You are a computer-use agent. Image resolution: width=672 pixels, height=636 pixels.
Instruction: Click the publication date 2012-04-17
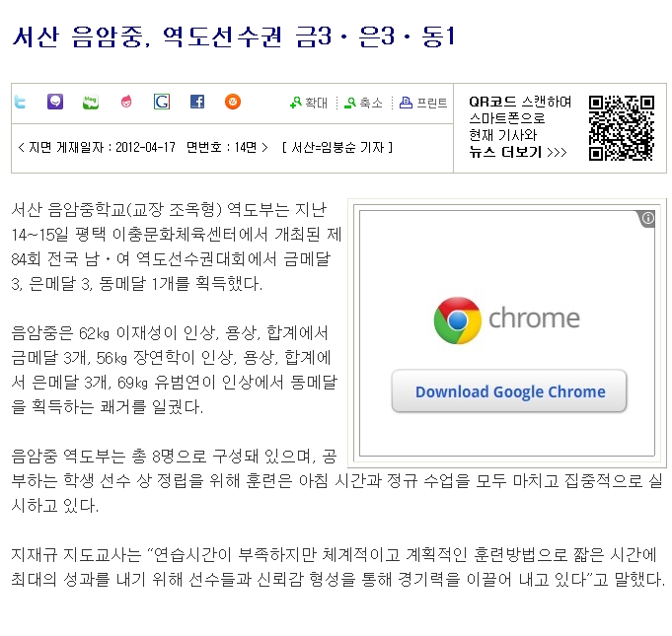(x=146, y=148)
